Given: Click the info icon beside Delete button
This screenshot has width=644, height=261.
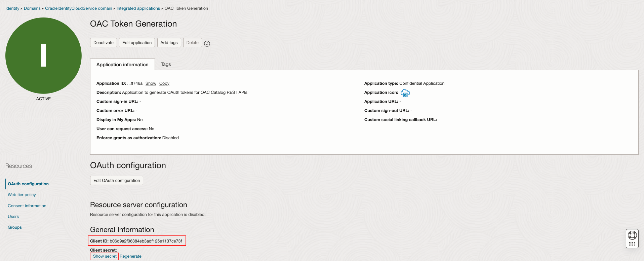Looking at the screenshot, I should point(207,43).
